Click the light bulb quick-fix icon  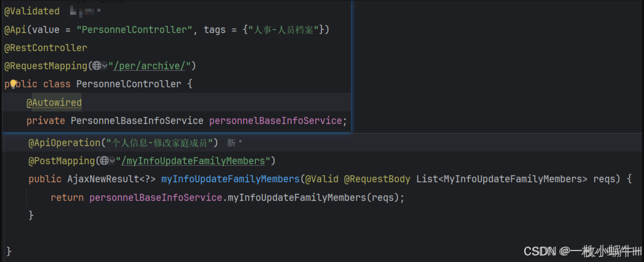13,83
